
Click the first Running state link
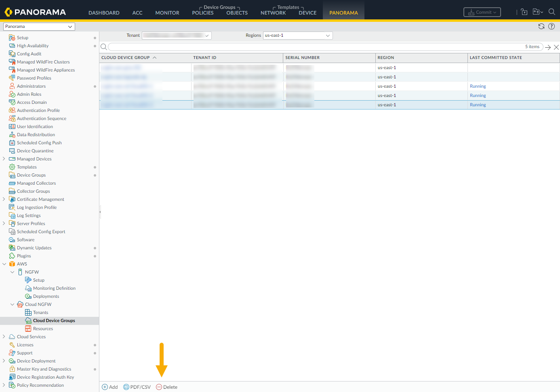[x=478, y=86]
